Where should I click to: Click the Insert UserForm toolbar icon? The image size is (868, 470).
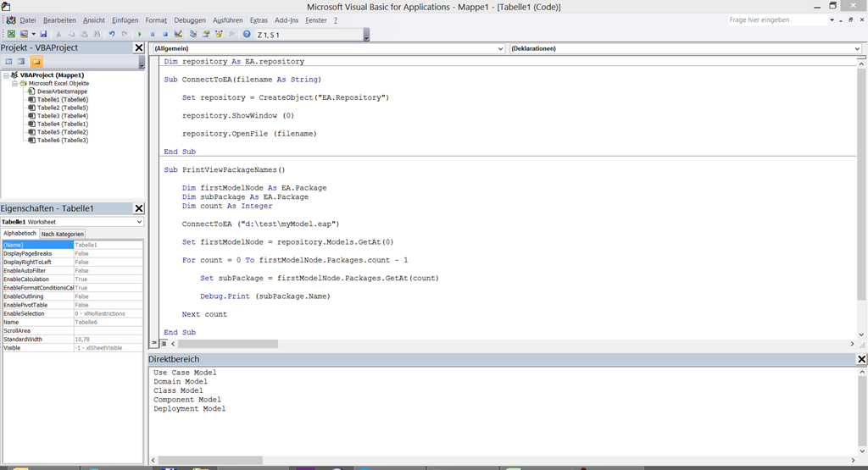[24, 34]
